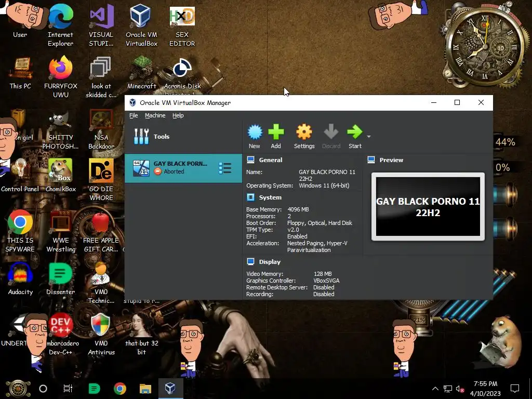Expand the Start button dropdown arrow

[x=369, y=137]
